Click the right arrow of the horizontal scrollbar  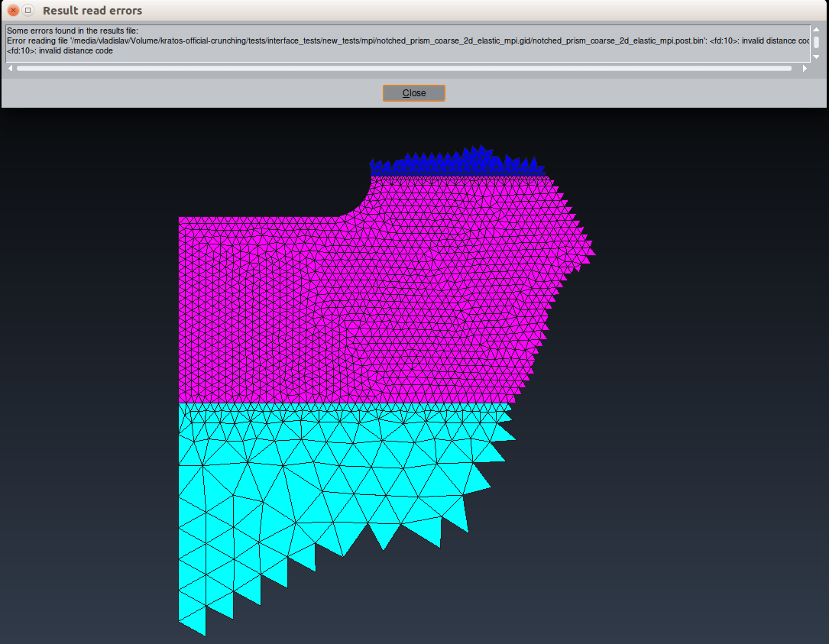(805, 68)
